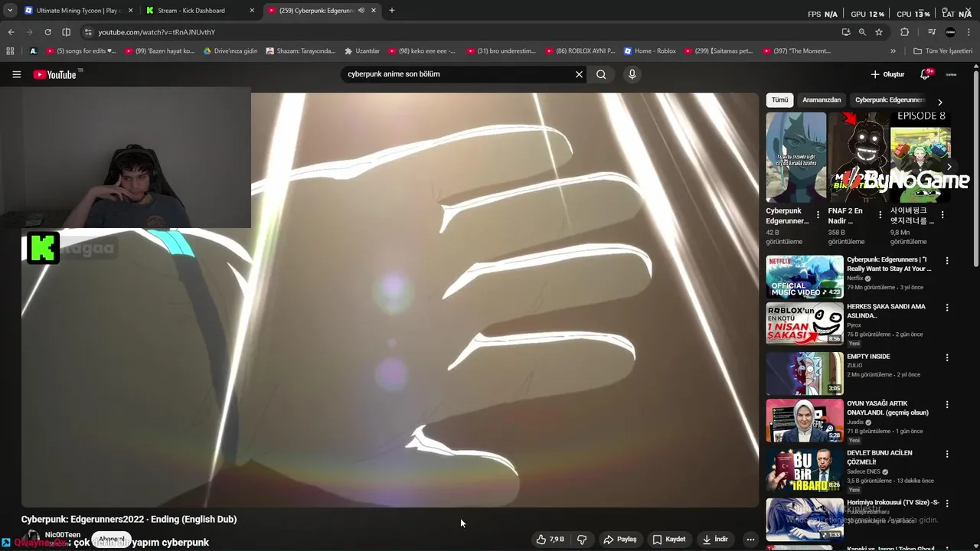The height and width of the screenshot is (551, 980).
Task: Select the Aramanızdan filter chip
Action: click(x=822, y=100)
